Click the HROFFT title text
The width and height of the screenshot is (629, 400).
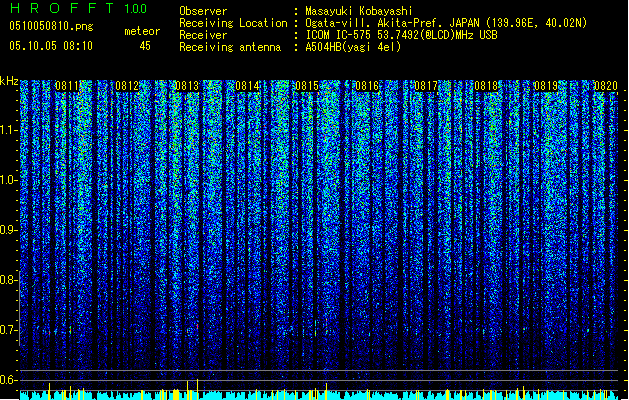[x=62, y=8]
